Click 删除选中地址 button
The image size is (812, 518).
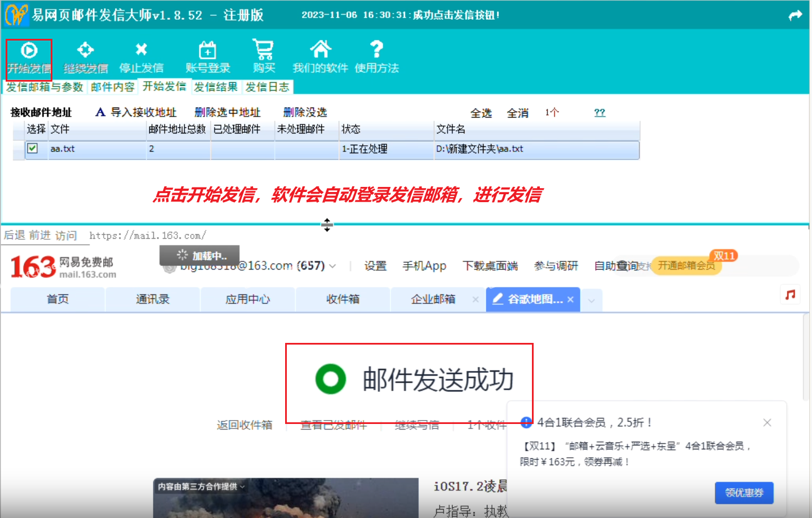(x=227, y=112)
